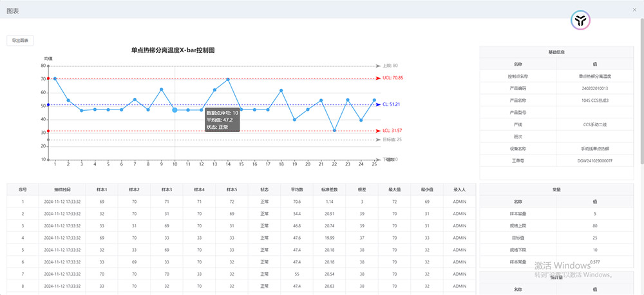Click the highlighted data point 10 on the chart
Viewport: 644px width, 295px height.
click(175, 110)
